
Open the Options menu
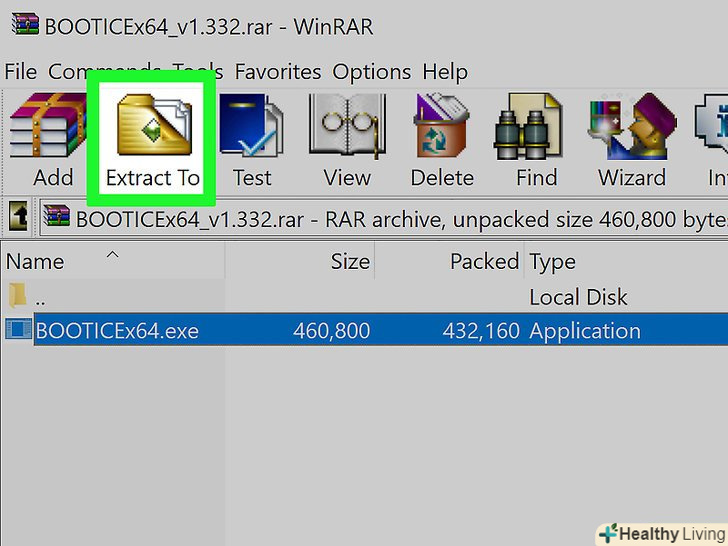point(371,72)
